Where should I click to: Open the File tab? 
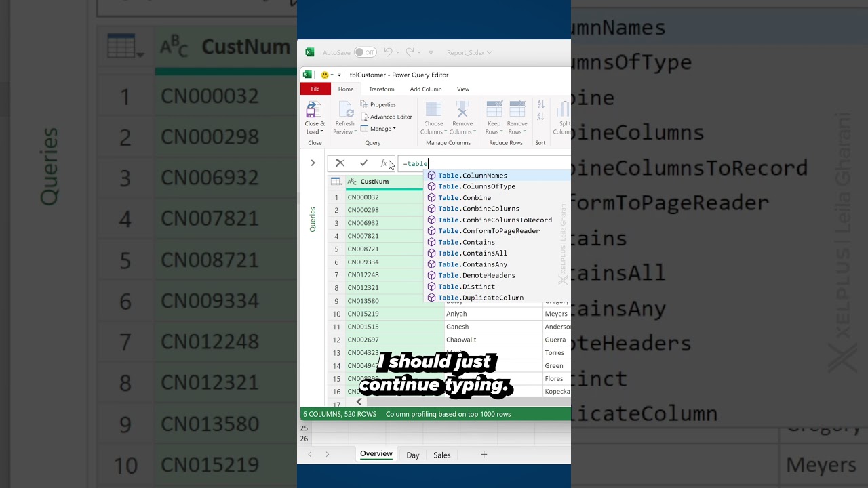315,89
